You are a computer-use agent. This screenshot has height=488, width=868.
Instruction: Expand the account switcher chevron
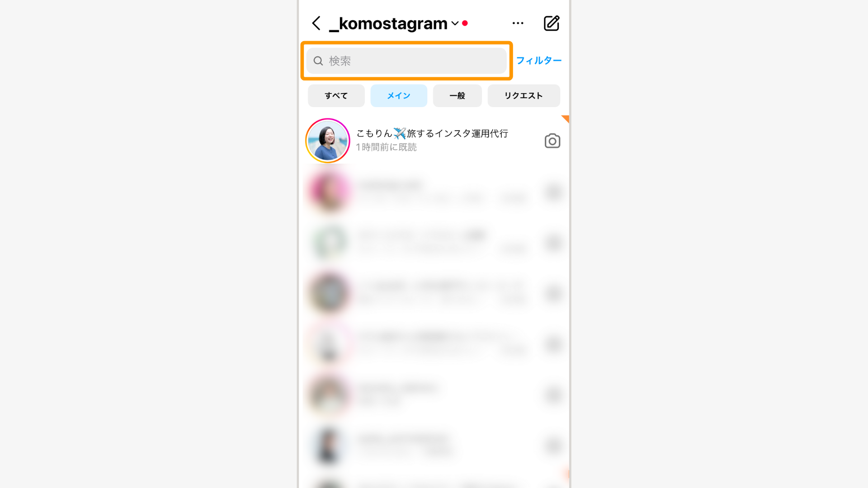[455, 23]
